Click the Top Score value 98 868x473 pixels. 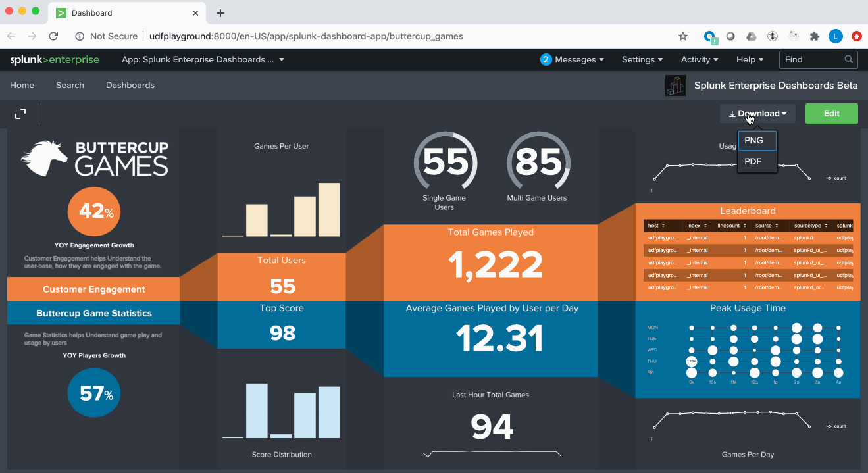click(282, 333)
